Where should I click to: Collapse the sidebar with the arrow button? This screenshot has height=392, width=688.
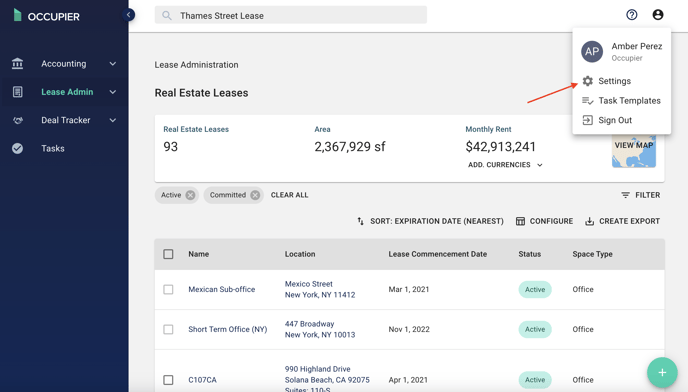coord(129,15)
